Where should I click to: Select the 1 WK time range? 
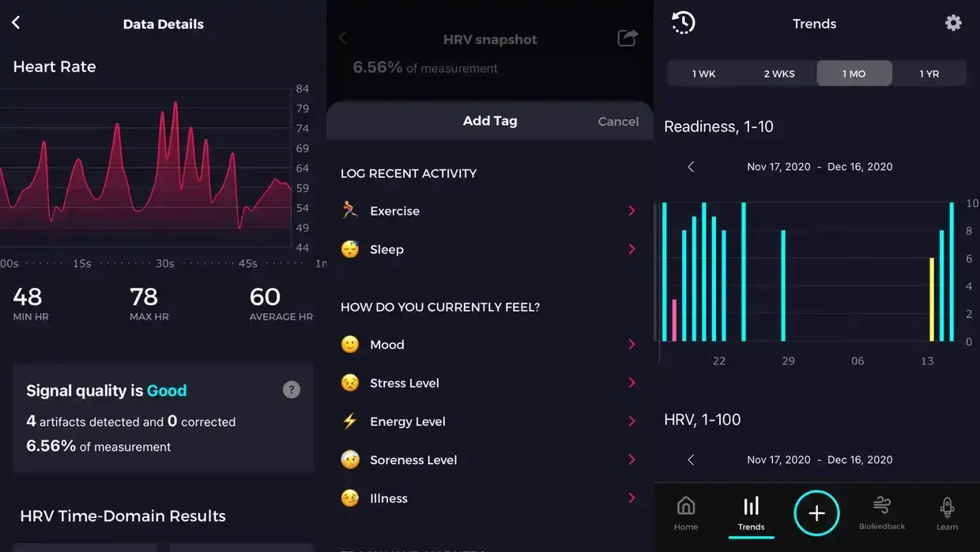(703, 74)
